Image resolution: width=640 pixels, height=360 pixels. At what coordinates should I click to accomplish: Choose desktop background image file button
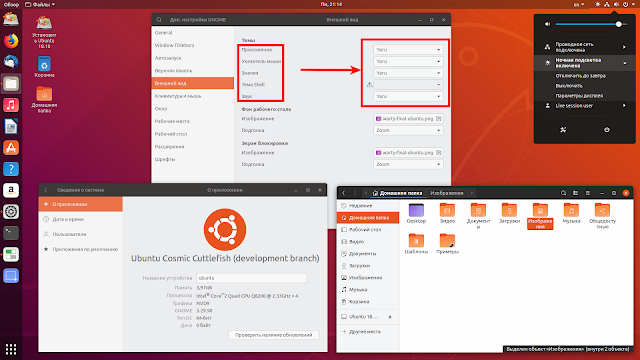pyautogui.click(x=408, y=118)
